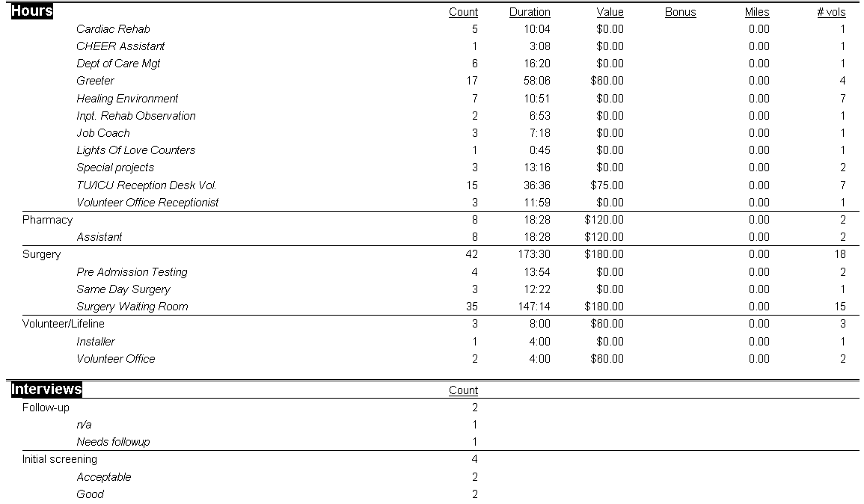Click the Cardiac Rehab entry

coord(113,29)
